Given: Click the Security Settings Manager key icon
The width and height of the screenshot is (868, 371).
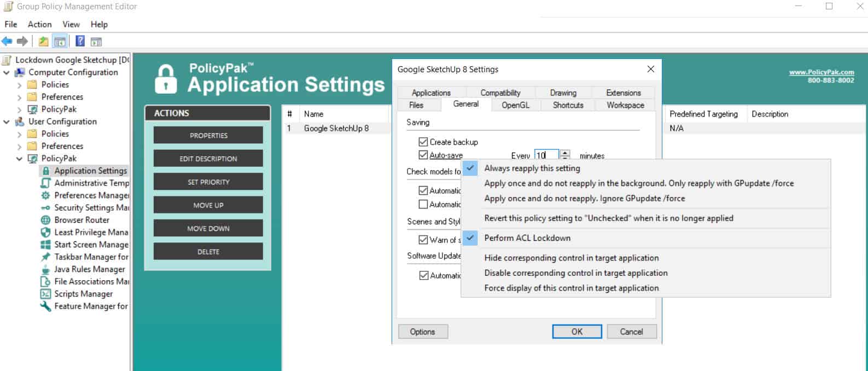Looking at the screenshot, I should click(46, 208).
